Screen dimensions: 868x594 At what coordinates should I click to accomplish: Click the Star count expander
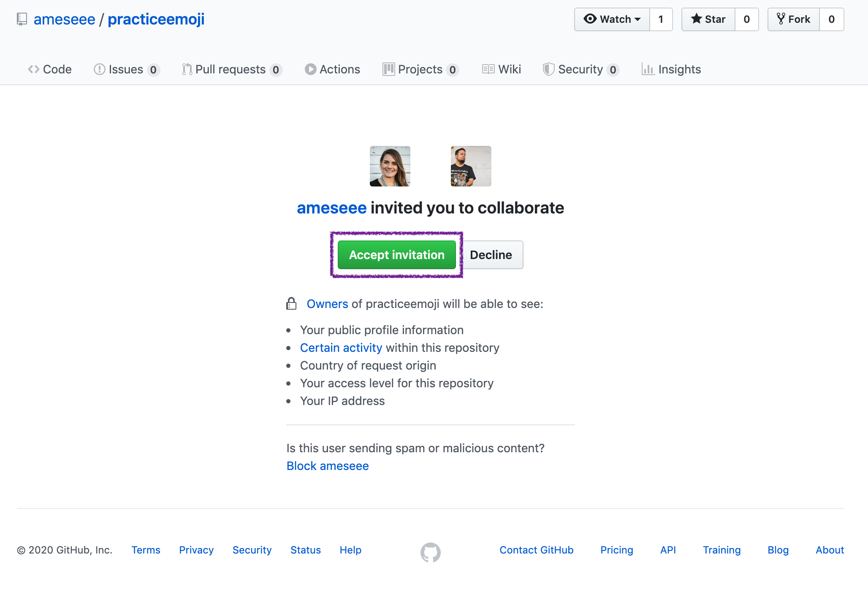tap(745, 19)
